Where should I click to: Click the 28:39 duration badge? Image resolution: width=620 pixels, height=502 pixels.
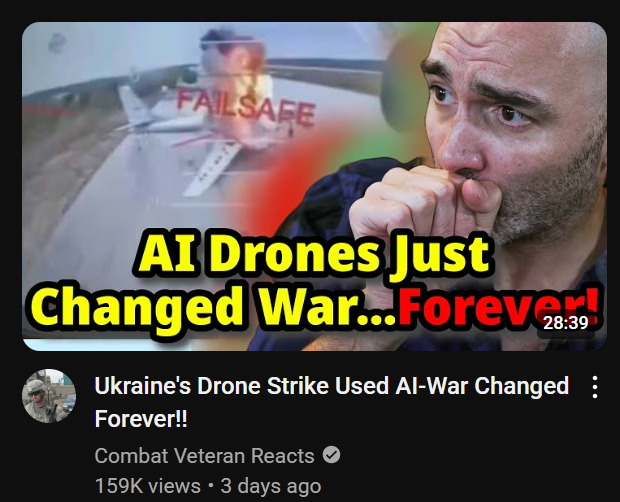[566, 323]
